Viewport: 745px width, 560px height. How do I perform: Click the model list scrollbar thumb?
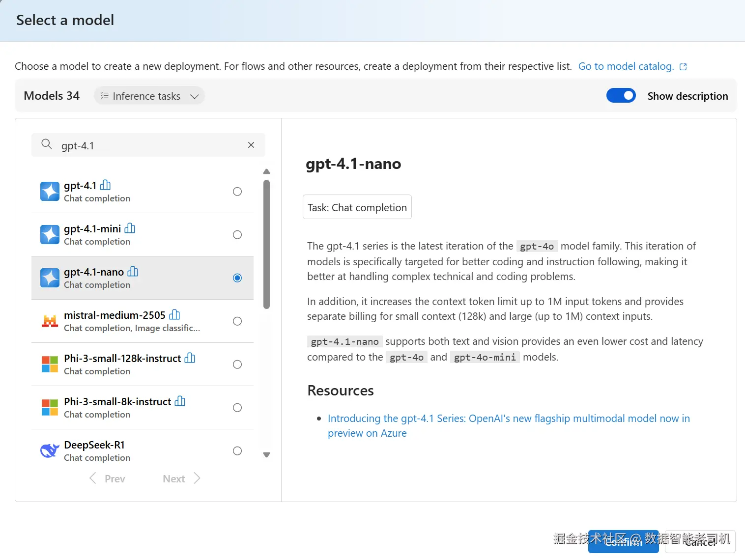click(267, 244)
